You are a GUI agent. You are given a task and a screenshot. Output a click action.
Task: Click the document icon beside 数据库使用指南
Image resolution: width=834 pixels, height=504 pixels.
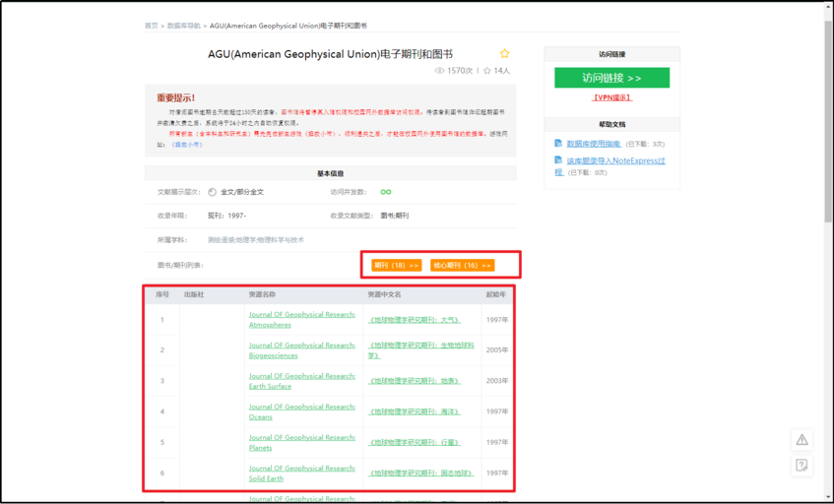558,144
